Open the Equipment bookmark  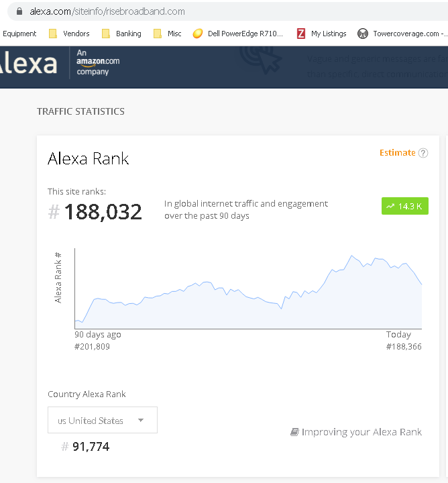pyautogui.click(x=19, y=34)
